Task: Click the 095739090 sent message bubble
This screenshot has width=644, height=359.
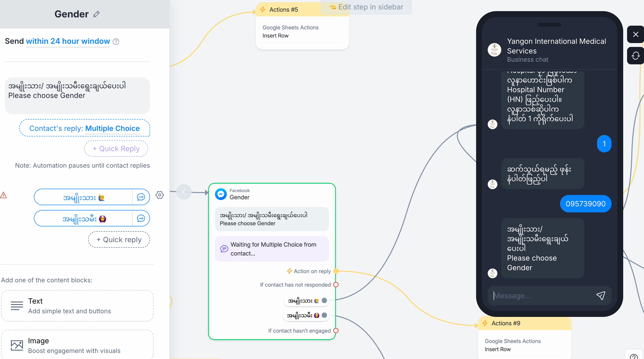Action: [x=585, y=204]
